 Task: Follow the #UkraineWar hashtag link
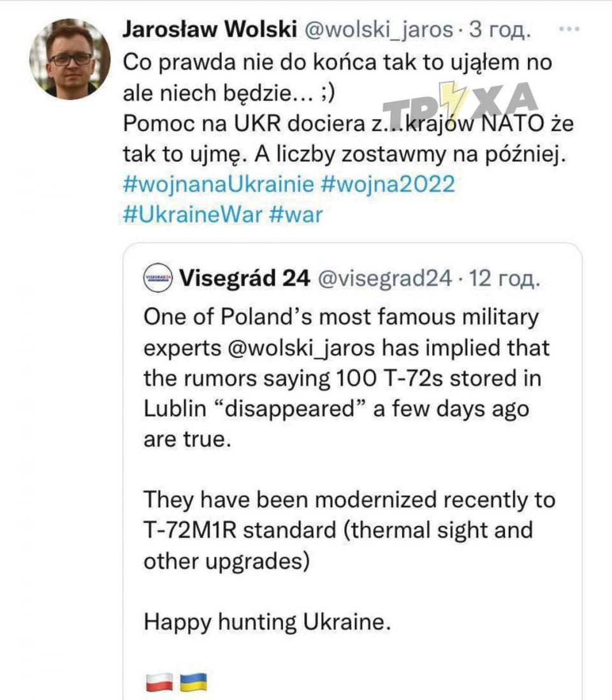coord(192,214)
